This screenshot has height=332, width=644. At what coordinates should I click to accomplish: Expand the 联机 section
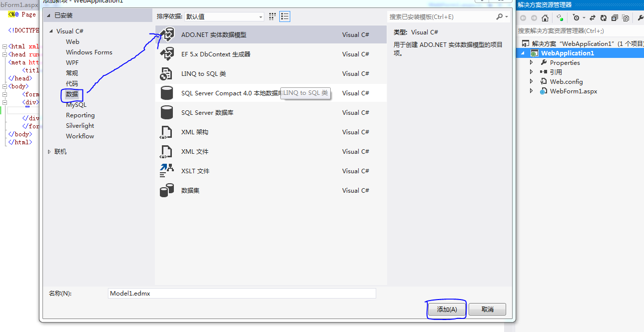(49, 152)
